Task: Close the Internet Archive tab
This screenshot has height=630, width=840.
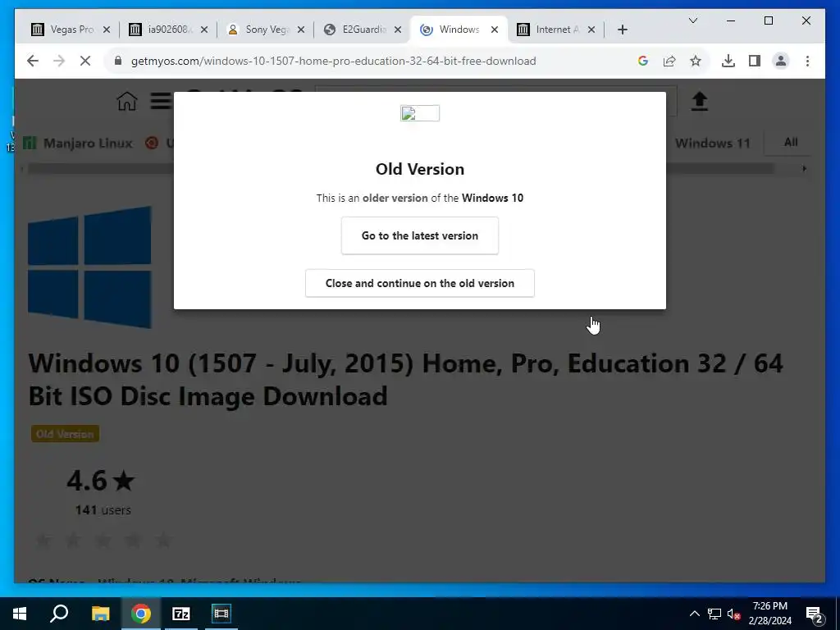Action: point(591,30)
